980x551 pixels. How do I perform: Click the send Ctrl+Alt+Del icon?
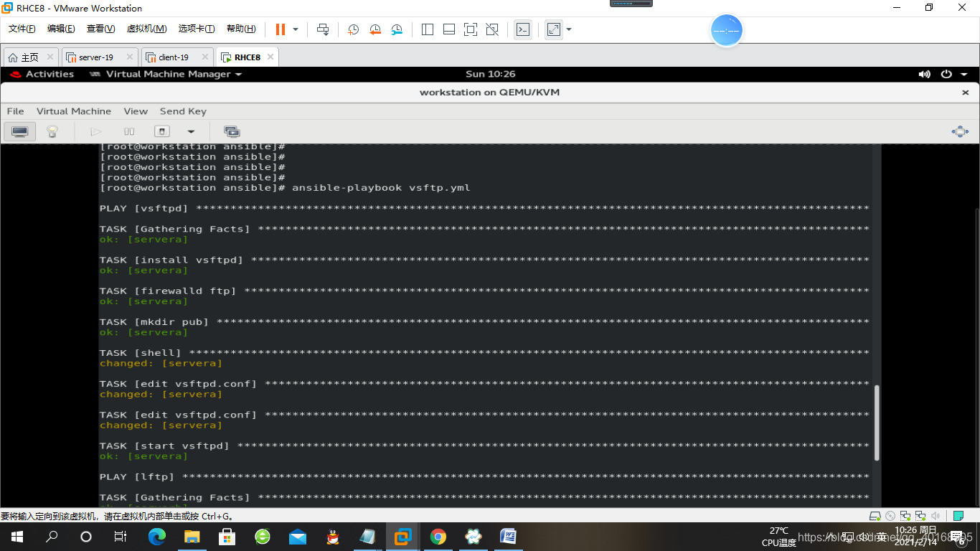point(323,29)
